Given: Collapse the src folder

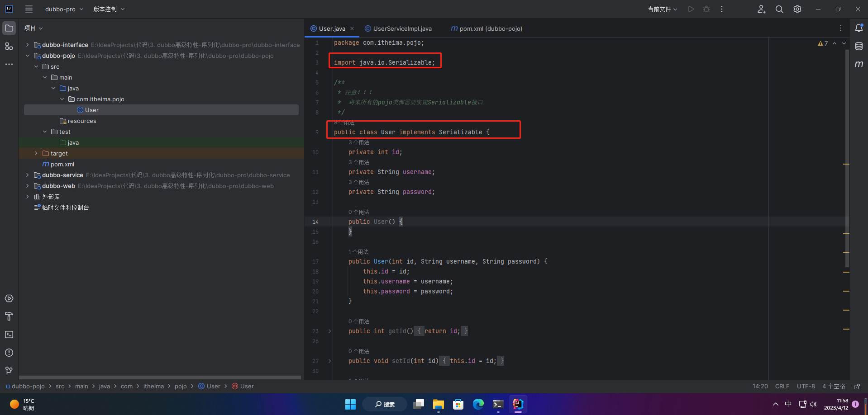Looking at the screenshot, I should click(36, 66).
